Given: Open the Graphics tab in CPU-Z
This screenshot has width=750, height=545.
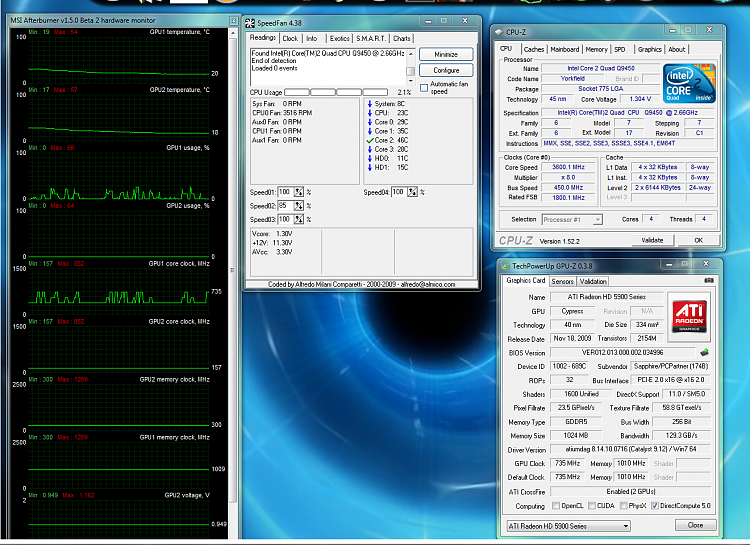Looking at the screenshot, I should pos(650,49).
